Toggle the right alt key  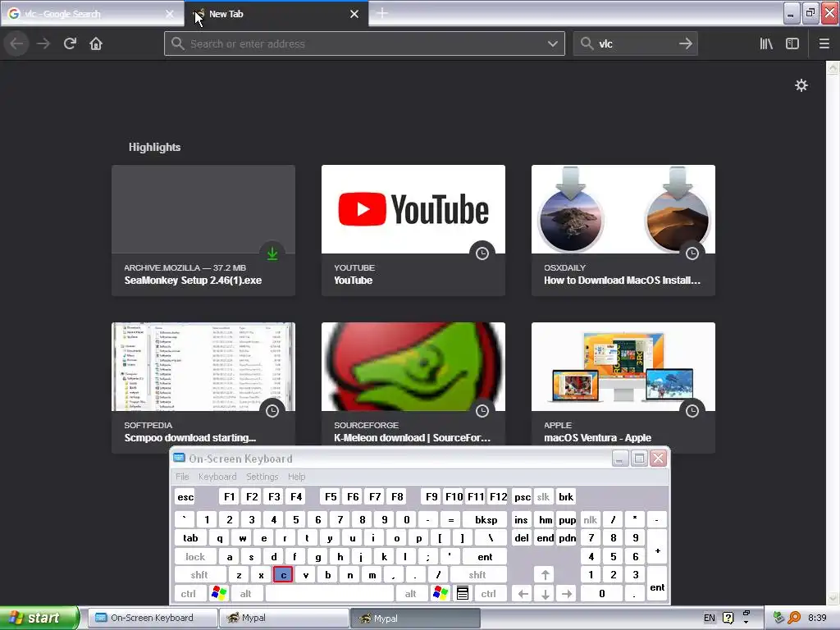click(x=410, y=593)
